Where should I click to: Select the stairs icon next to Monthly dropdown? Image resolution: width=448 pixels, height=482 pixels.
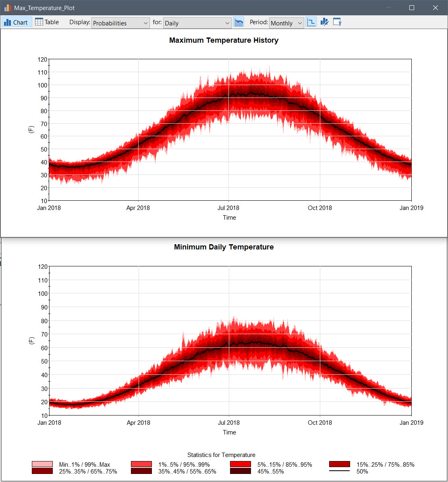(311, 22)
